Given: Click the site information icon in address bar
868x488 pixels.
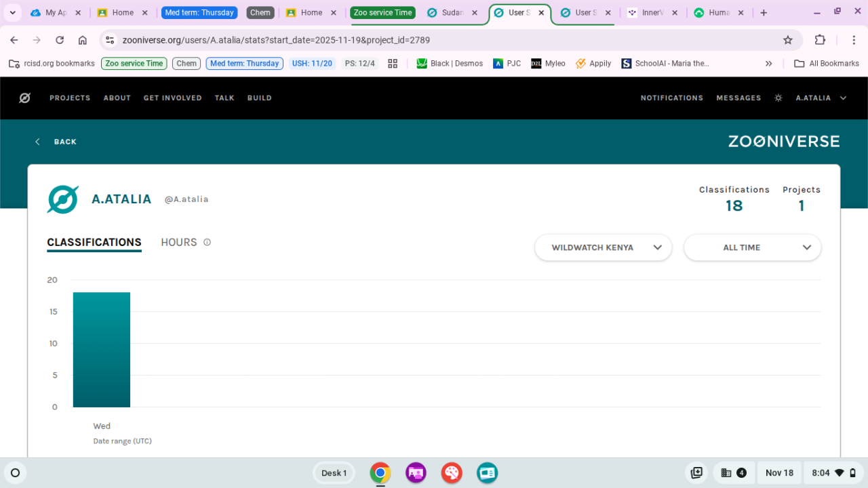Looking at the screenshot, I should pyautogui.click(x=111, y=40).
